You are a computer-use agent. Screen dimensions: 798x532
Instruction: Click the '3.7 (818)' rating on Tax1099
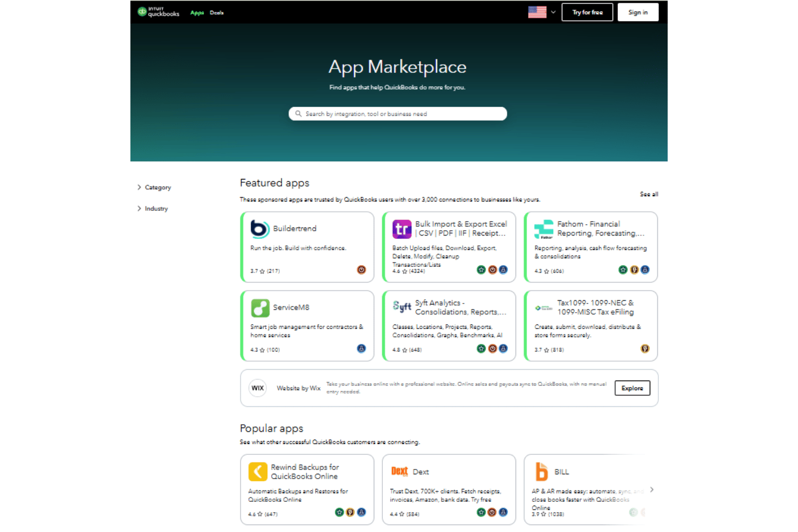549,350
